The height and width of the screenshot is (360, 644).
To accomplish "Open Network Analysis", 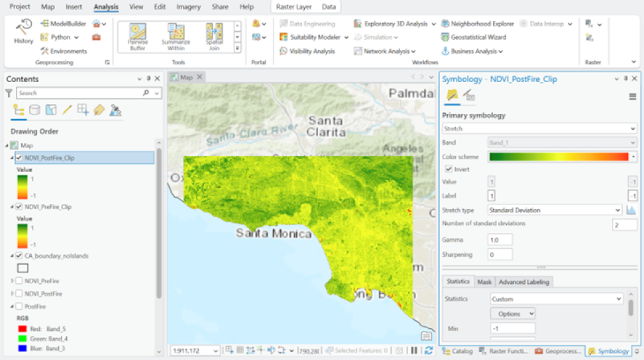I will click(385, 51).
